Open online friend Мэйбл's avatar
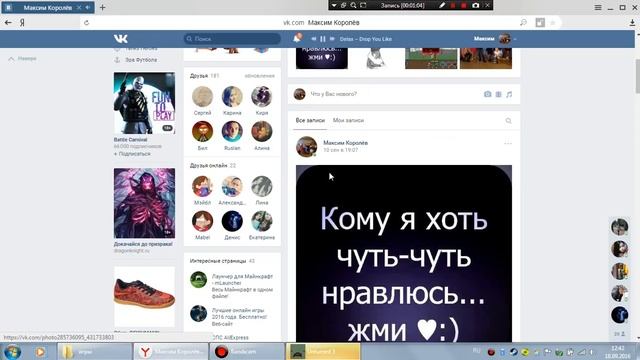 [202, 186]
